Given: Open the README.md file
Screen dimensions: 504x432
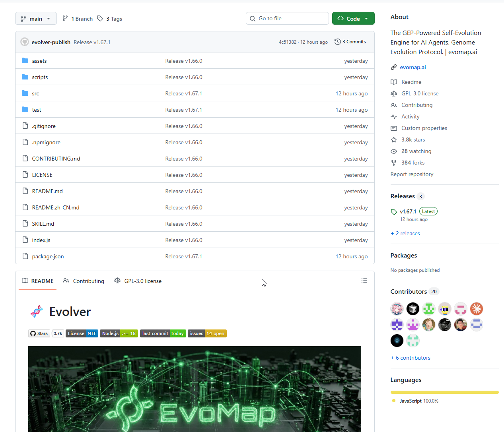Looking at the screenshot, I should click(47, 191).
